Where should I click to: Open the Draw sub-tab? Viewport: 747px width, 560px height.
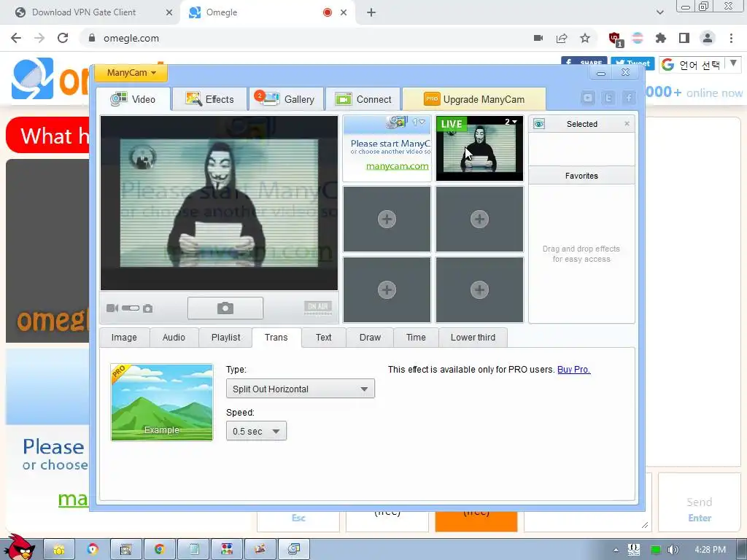point(370,338)
